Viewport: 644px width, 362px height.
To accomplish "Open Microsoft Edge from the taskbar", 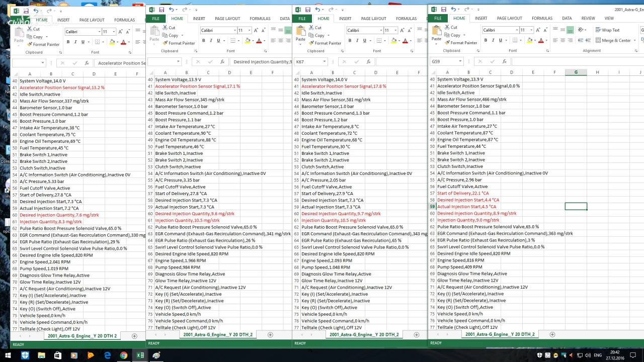I will click(x=107, y=355).
